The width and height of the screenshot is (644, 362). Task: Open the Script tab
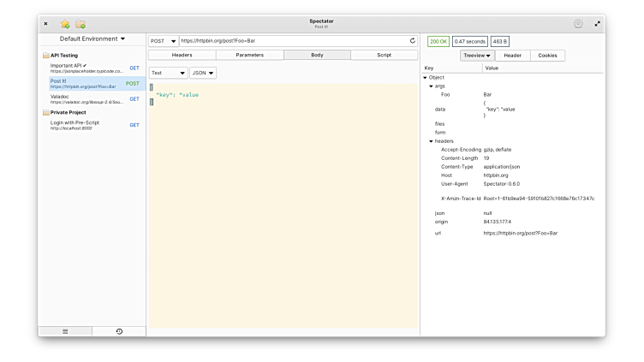click(384, 55)
